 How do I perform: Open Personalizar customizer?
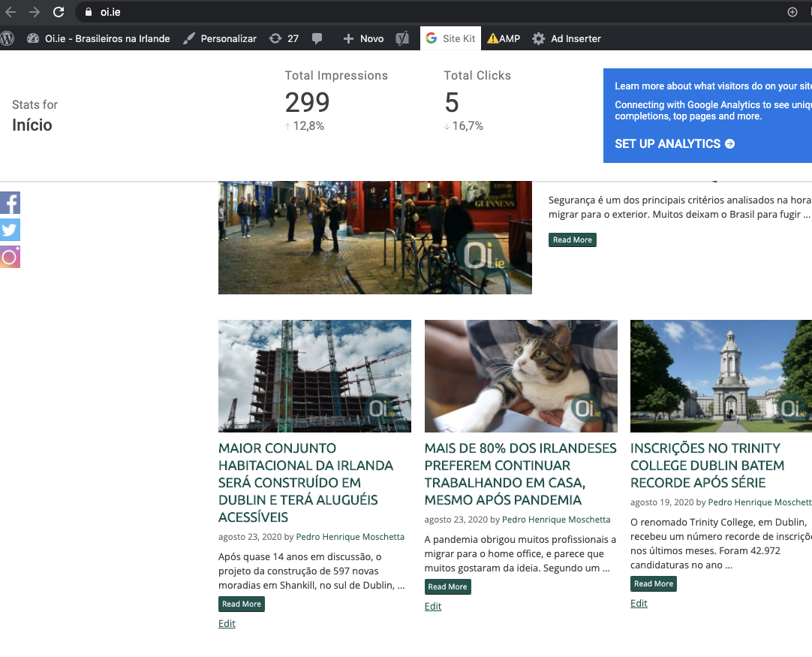220,38
